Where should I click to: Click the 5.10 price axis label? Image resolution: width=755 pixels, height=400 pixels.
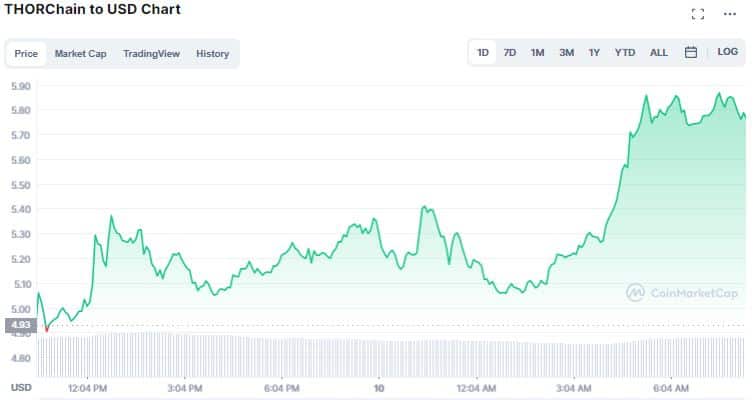coord(21,284)
